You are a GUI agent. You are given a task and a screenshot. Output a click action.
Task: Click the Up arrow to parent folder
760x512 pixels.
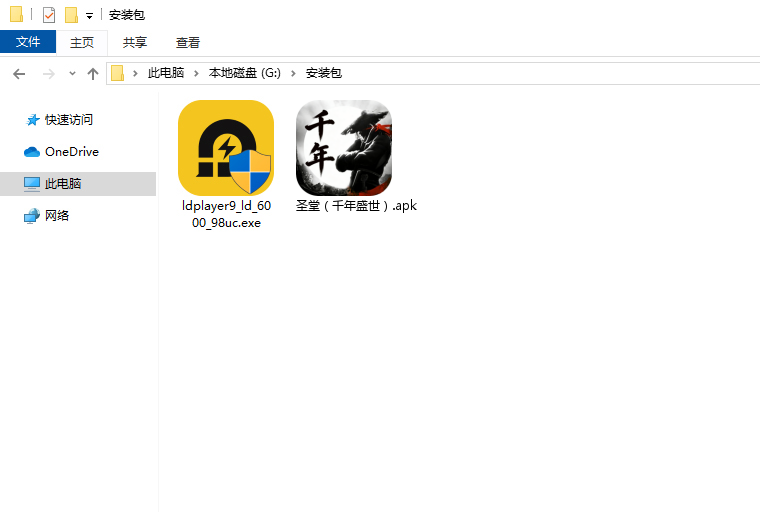(93, 73)
